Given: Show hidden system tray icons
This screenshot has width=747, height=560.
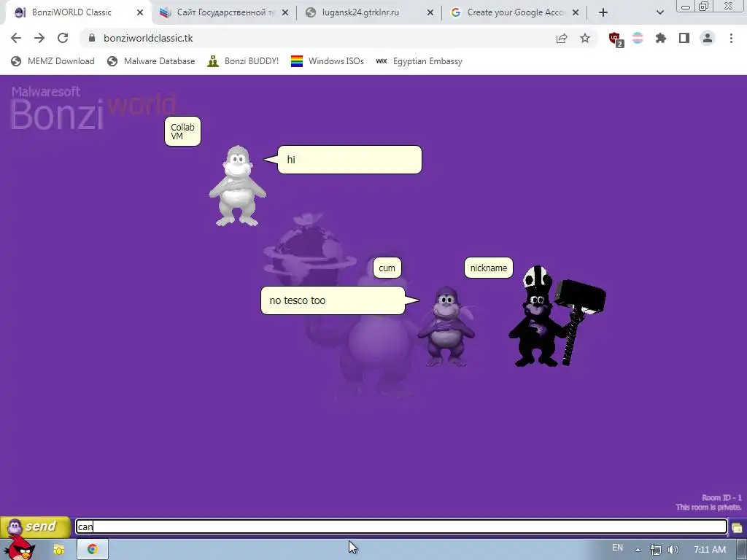Looking at the screenshot, I should (x=638, y=550).
